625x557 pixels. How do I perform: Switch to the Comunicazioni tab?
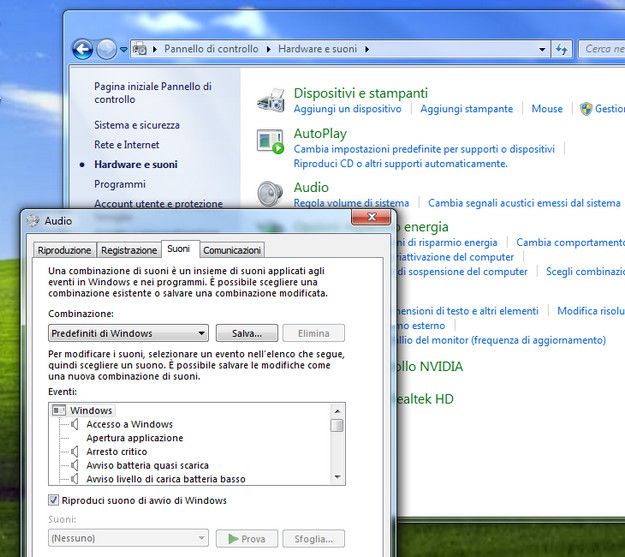(232, 250)
